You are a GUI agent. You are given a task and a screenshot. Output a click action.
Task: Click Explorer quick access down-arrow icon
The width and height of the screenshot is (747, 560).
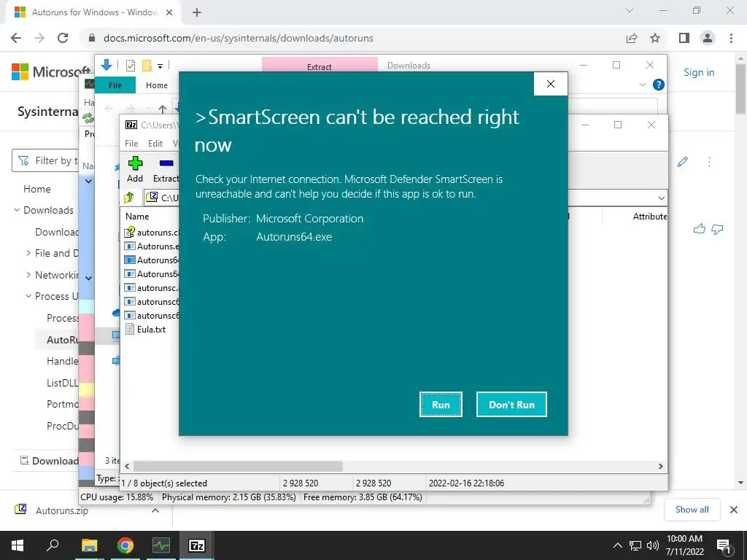click(x=107, y=65)
